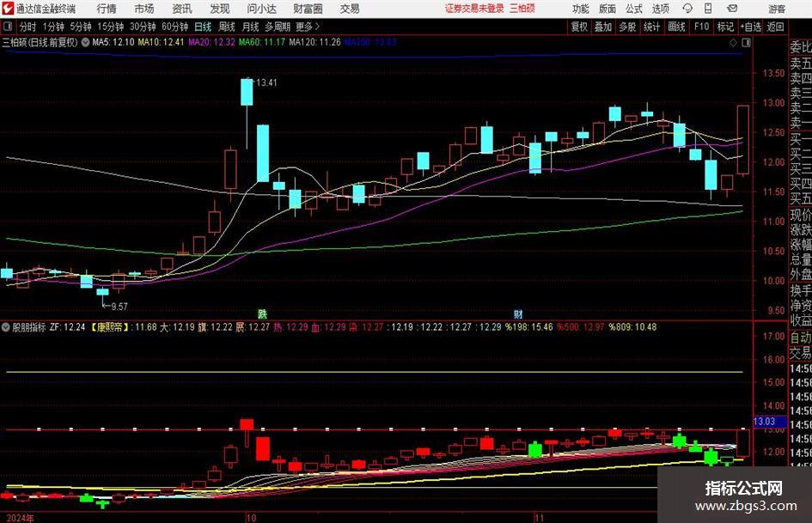This screenshot has width=812, height=523.
Task: Open the 发现 menu
Action: (x=220, y=9)
